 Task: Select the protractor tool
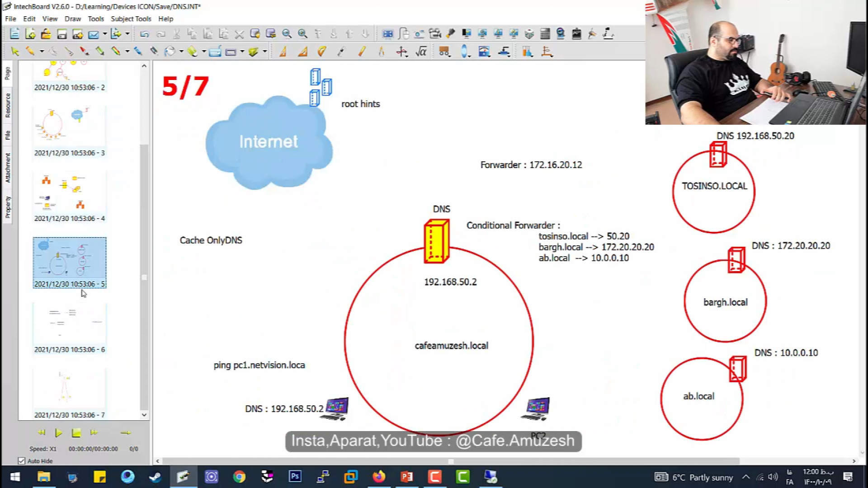point(321,52)
